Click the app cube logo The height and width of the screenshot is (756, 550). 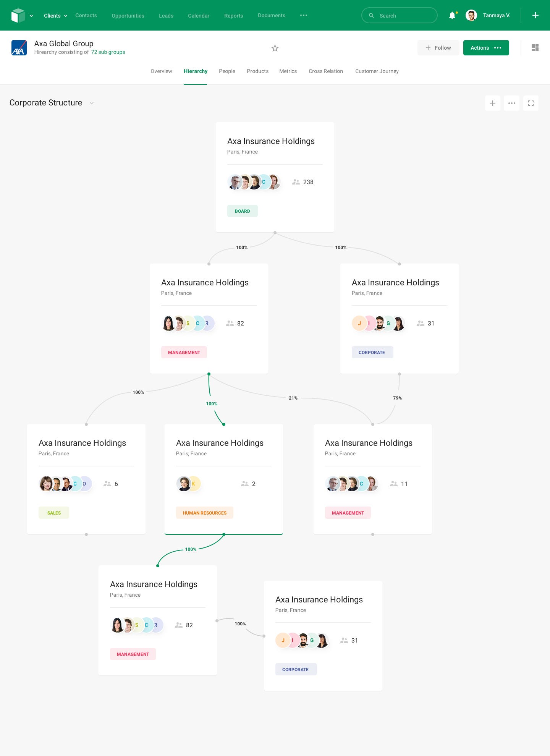(18, 16)
